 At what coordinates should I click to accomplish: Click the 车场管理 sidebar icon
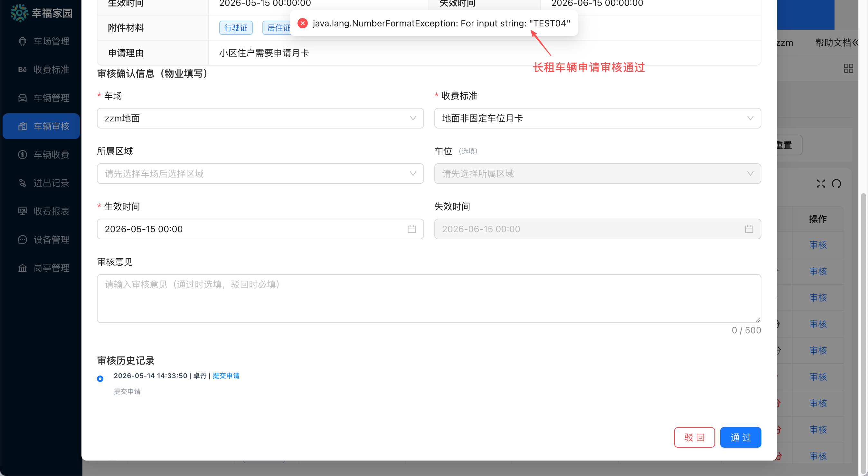click(22, 41)
